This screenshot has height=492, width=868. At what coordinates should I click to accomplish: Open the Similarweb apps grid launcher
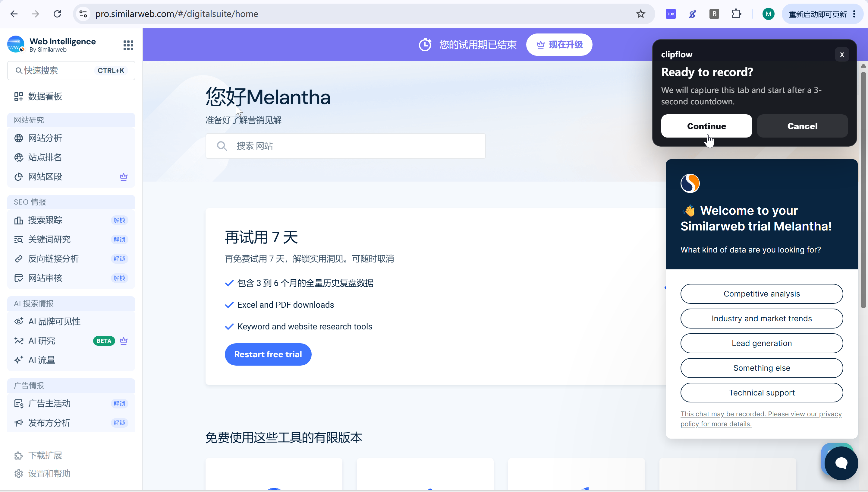point(128,45)
